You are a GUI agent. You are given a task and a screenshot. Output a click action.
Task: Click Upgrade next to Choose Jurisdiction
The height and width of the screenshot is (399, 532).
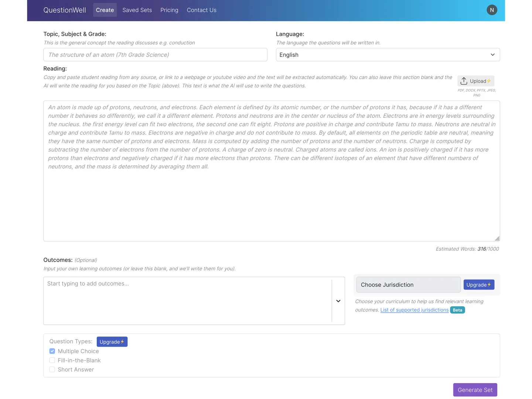click(x=479, y=285)
